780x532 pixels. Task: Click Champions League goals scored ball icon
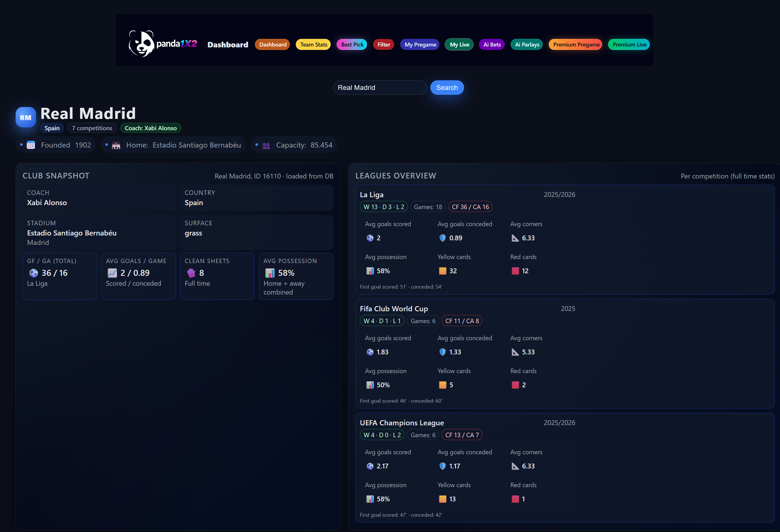370,466
